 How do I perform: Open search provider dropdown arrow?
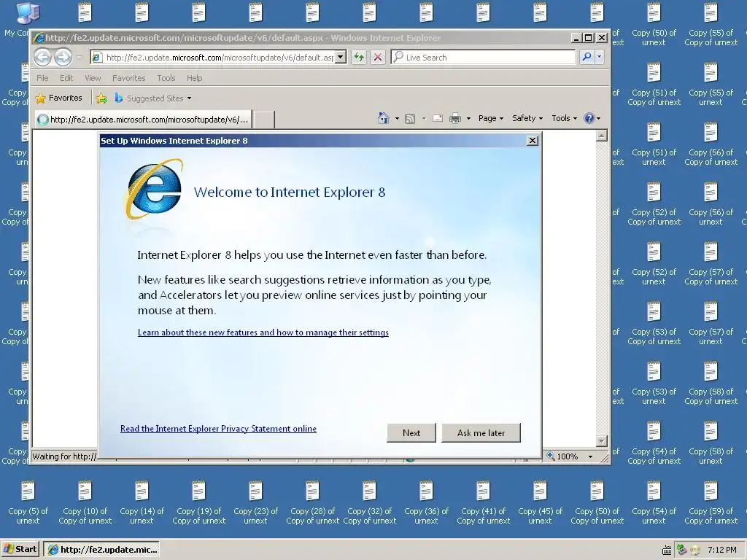(x=600, y=57)
